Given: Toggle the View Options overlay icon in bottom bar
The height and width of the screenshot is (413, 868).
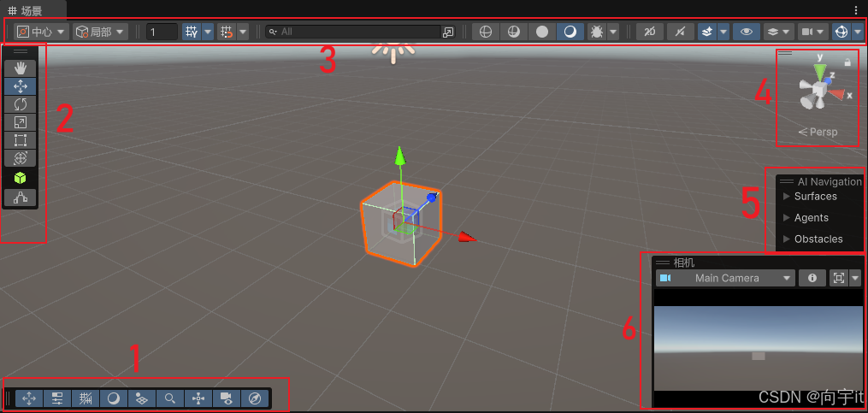Looking at the screenshot, I should tap(142, 398).
